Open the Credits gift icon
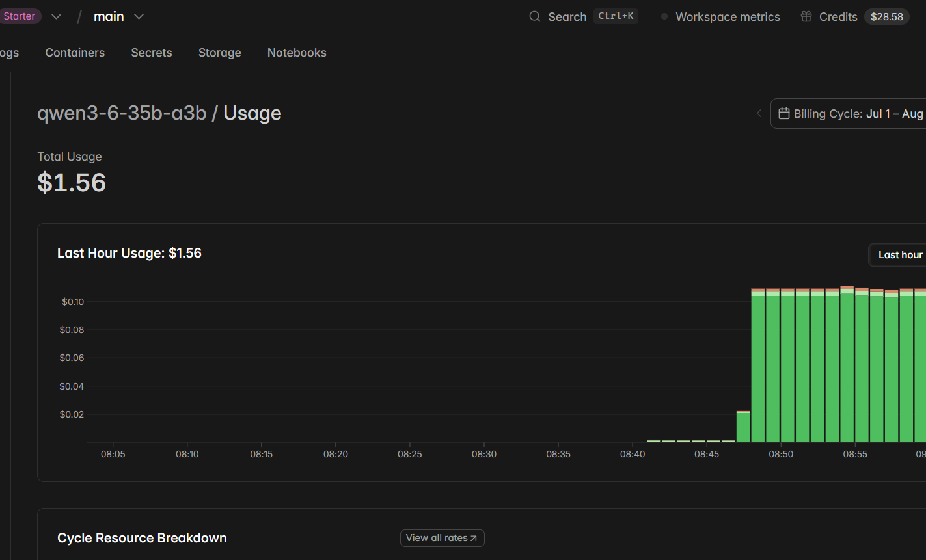 coord(806,16)
